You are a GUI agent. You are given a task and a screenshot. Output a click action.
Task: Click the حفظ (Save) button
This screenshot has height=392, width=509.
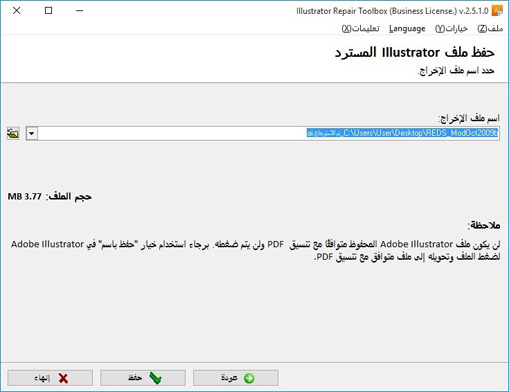[x=143, y=378]
